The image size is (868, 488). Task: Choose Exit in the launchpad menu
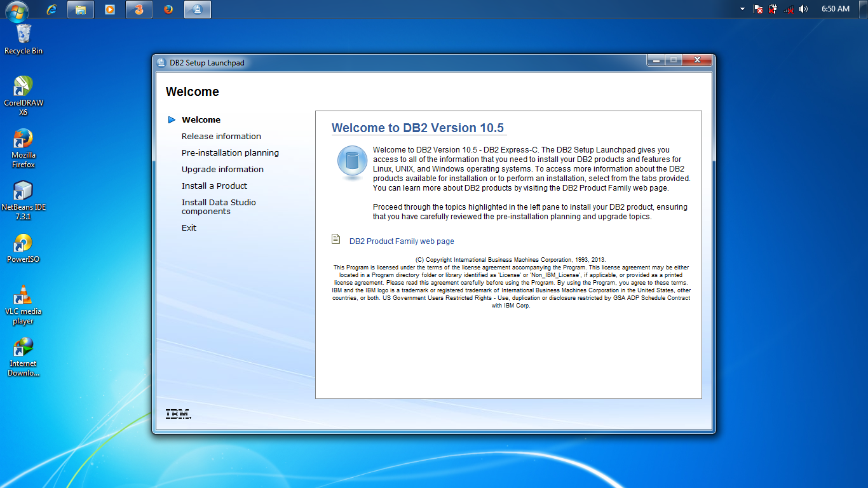click(189, 227)
